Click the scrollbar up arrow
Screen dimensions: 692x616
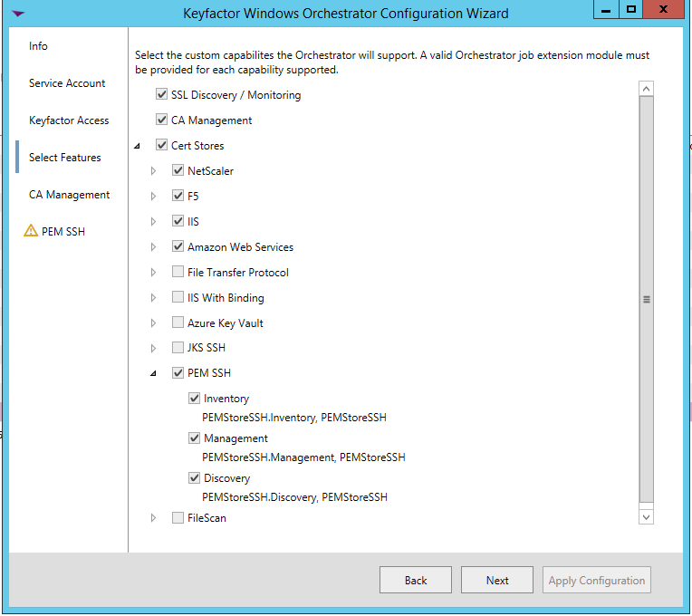click(x=646, y=89)
